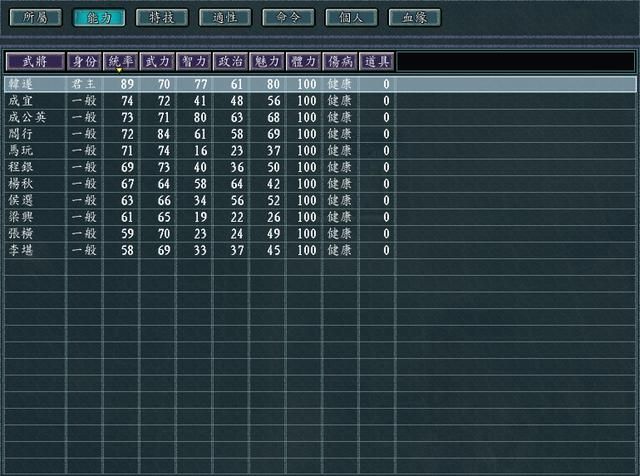Click the active 能力 tab
Viewport: 640px width, 476px height.
pyautogui.click(x=98, y=17)
